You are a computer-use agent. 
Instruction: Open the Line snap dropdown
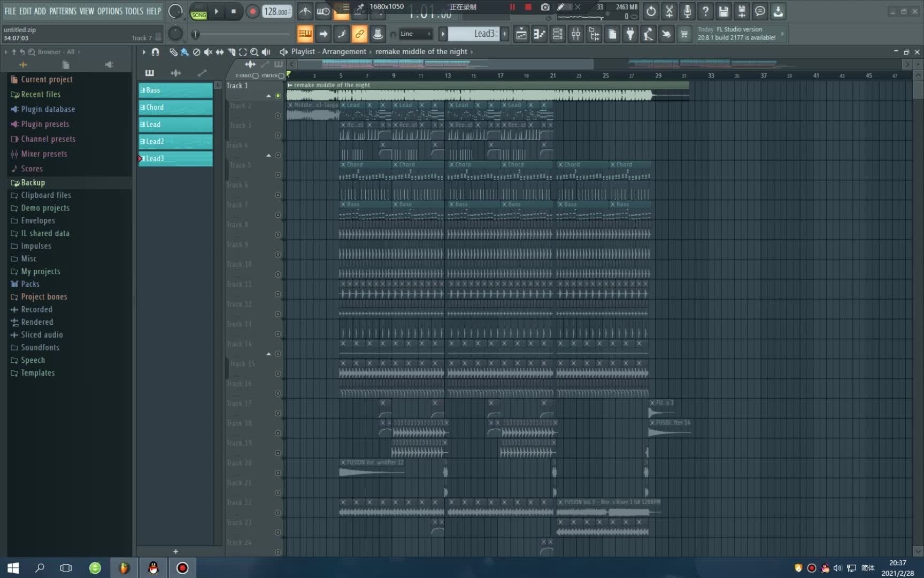point(415,34)
